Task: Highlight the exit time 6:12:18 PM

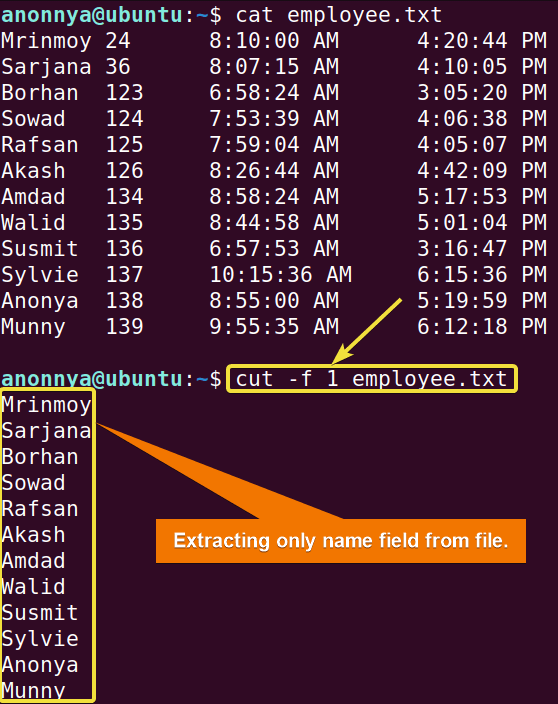Action: click(482, 327)
